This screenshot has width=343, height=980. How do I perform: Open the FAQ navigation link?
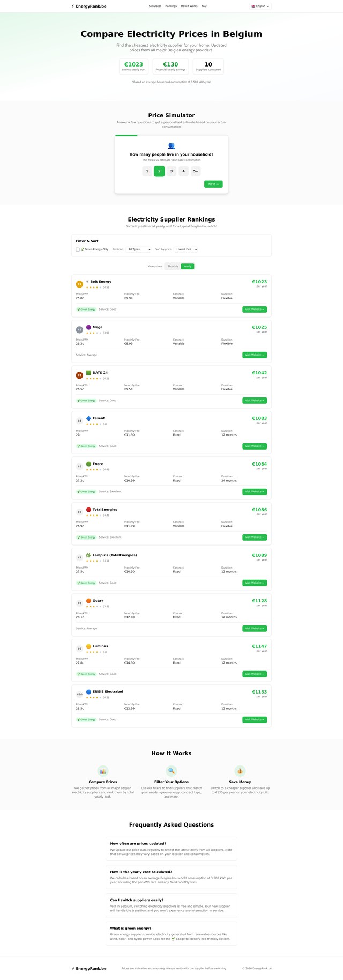coord(204,6)
